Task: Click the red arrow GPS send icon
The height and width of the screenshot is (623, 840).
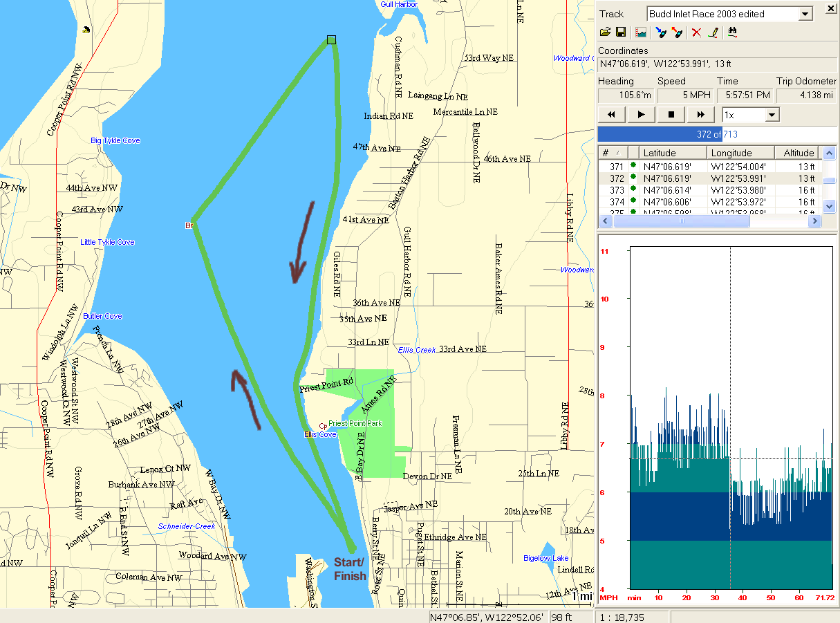Action: 678,32
